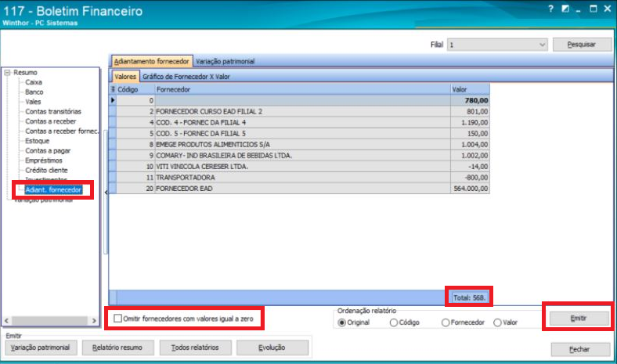Image resolution: width=617 pixels, height=364 pixels.
Task: Click the 780,00 value cell
Action: coord(471,100)
